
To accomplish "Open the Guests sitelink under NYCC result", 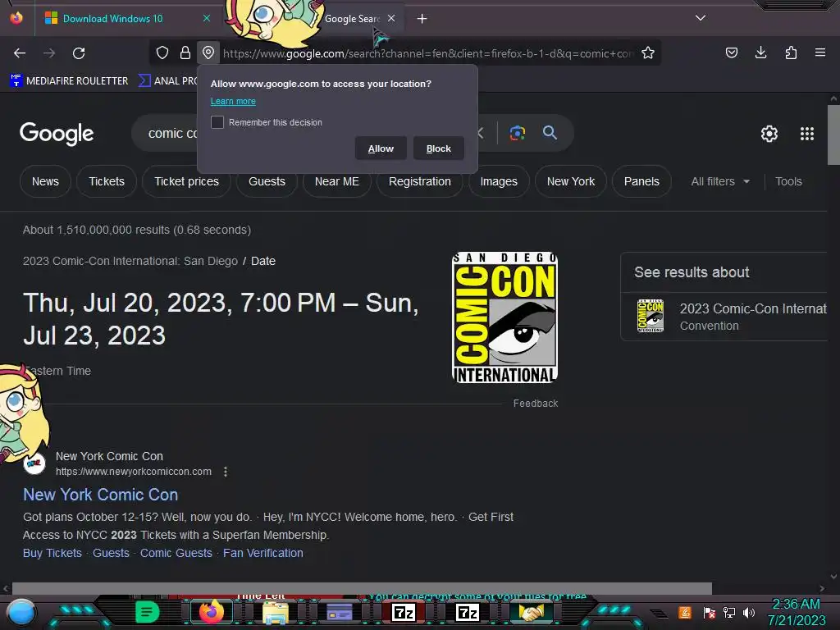I will 111,553.
